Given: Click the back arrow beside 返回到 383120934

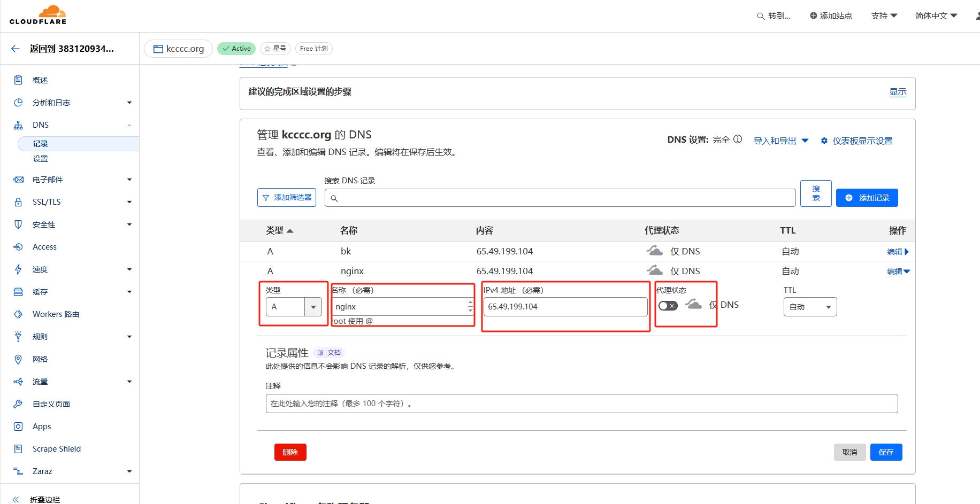Looking at the screenshot, I should [16, 49].
